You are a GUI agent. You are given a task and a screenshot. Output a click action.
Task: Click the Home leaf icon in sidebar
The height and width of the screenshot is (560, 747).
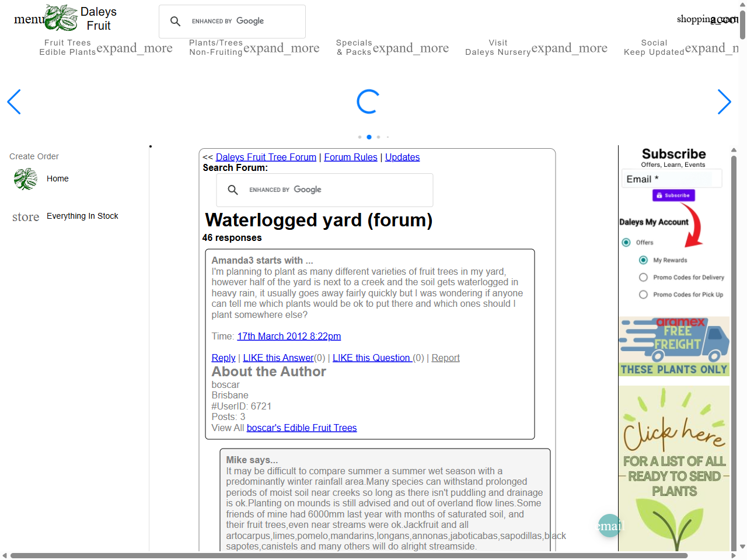coord(26,179)
